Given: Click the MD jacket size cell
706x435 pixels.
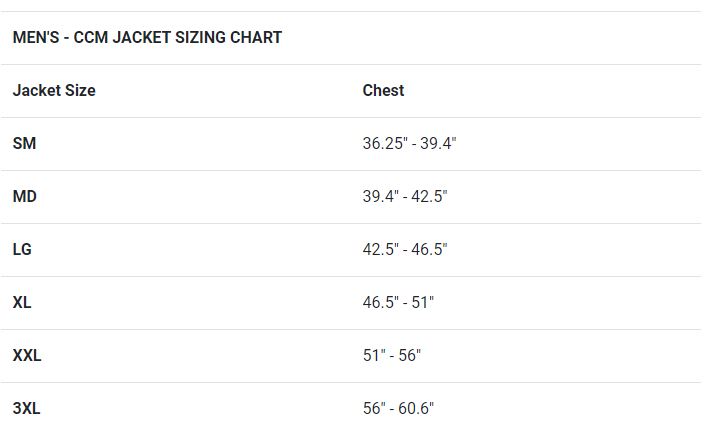Looking at the screenshot, I should tap(25, 197).
